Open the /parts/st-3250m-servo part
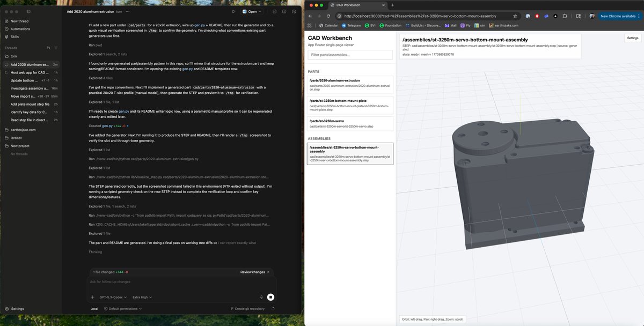Screen dimensions: 644x326 pos(350,123)
